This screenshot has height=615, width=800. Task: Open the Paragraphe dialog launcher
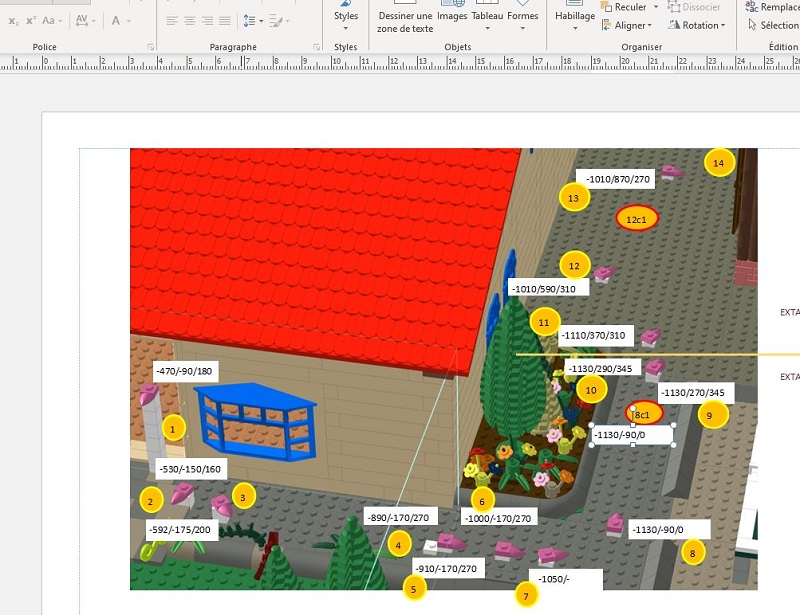pos(316,47)
